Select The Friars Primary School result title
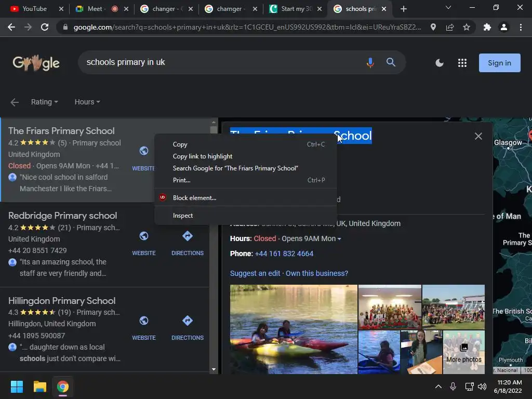Image resolution: width=532 pixels, height=399 pixels. click(x=61, y=131)
